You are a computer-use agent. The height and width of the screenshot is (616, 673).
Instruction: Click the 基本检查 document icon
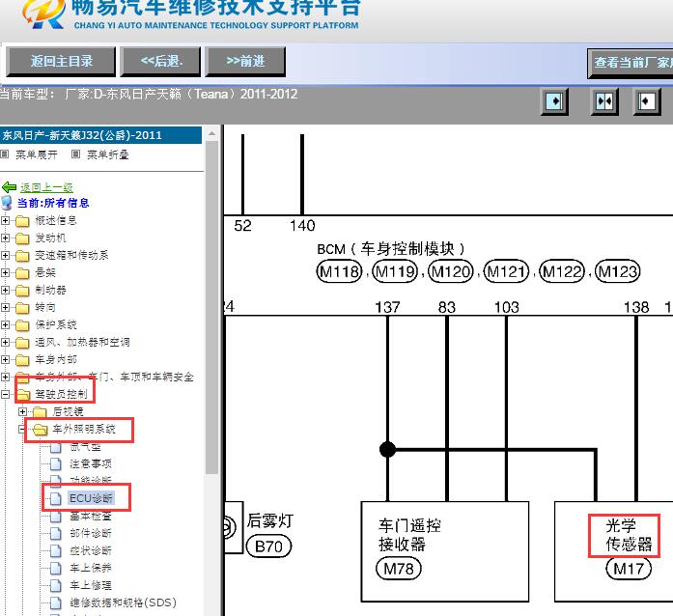click(56, 516)
